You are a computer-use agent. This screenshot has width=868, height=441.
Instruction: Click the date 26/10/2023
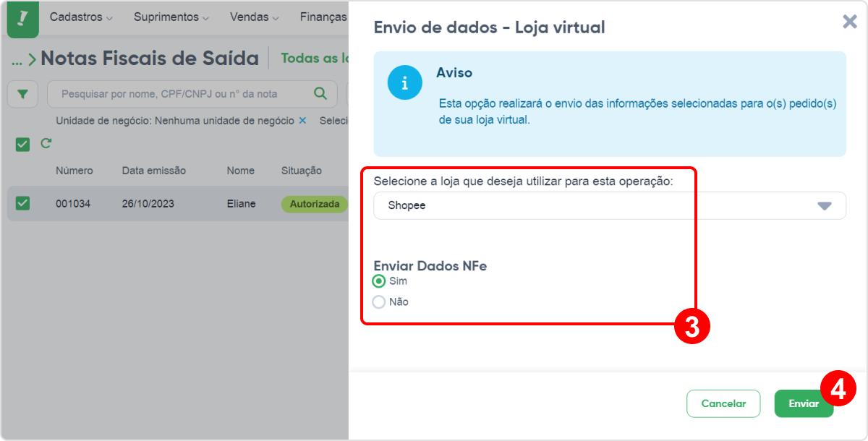(148, 204)
